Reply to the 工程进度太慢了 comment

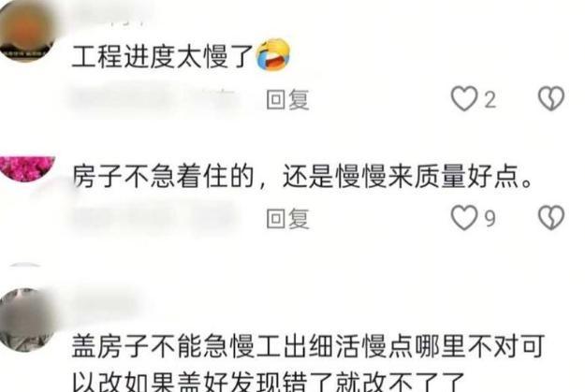pos(287,99)
